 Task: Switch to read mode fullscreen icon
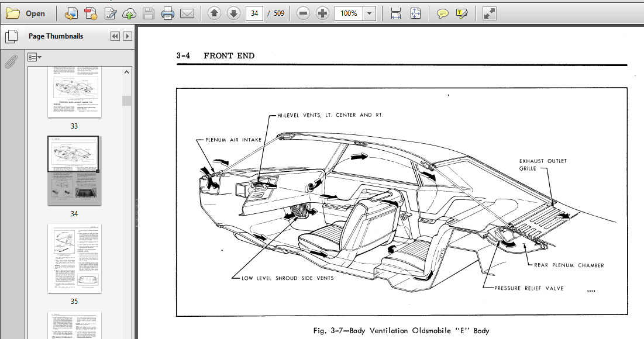point(489,13)
